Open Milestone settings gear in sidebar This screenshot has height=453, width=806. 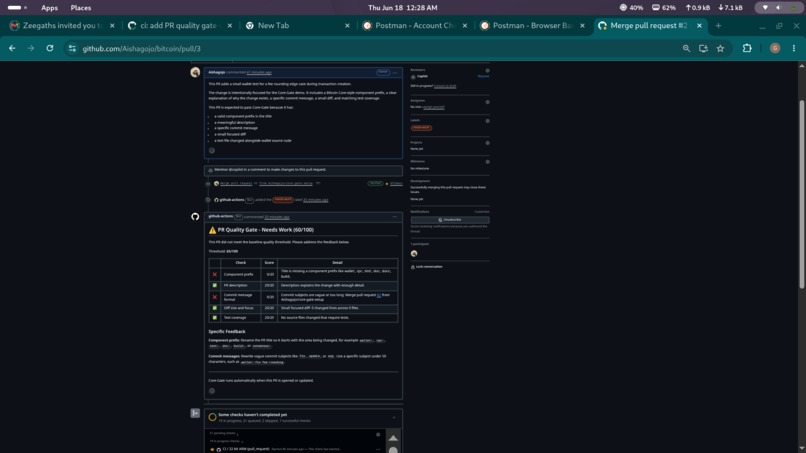pyautogui.click(x=487, y=162)
